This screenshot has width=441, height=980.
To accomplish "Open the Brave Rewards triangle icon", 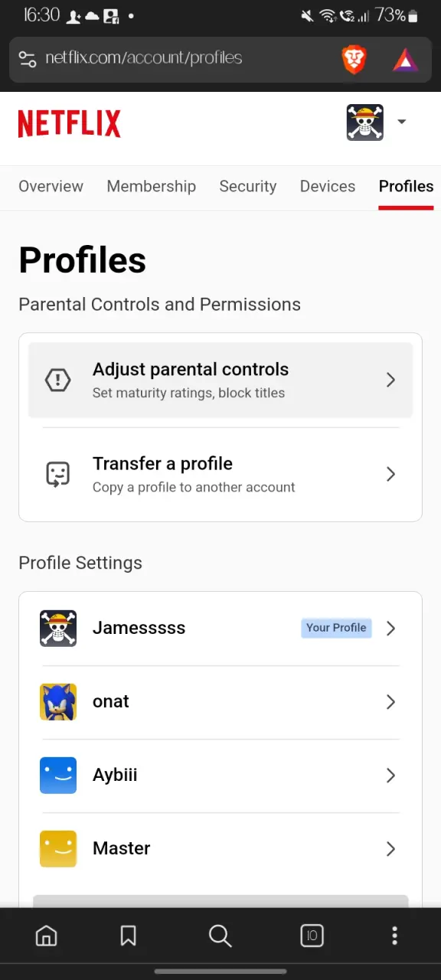I will click(405, 60).
